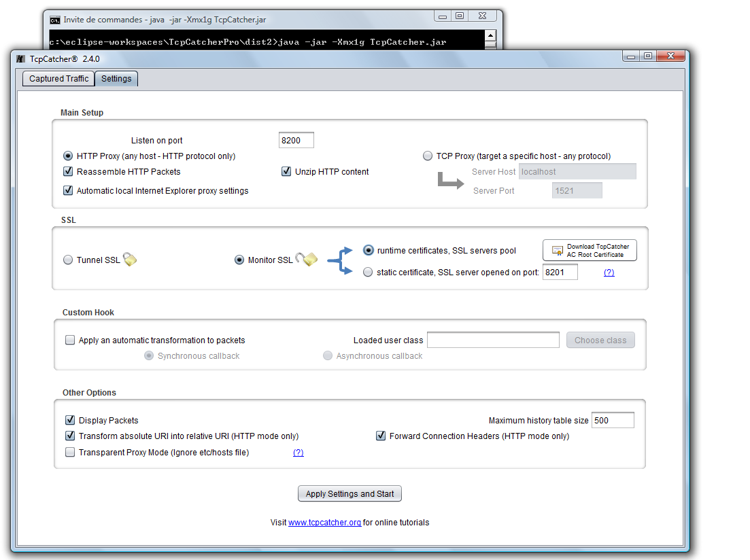Screen dimensions: 750x560
Task: Toggle Unzip HTTP content checkbox
Action: 286,171
